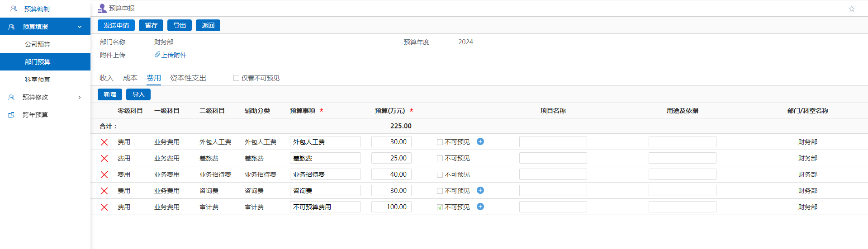868x249 pixels.
Task: Expand the 预算修改 sidebar menu
Action: click(80, 97)
